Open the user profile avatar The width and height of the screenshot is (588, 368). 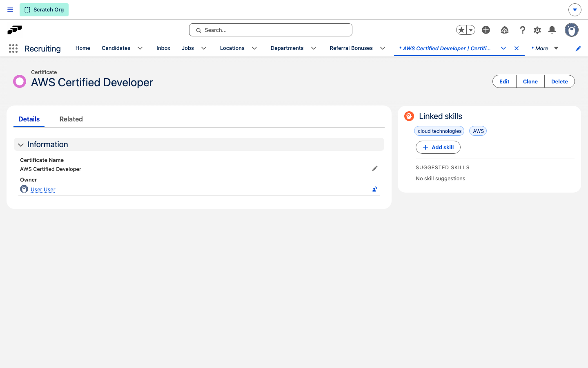pos(572,30)
